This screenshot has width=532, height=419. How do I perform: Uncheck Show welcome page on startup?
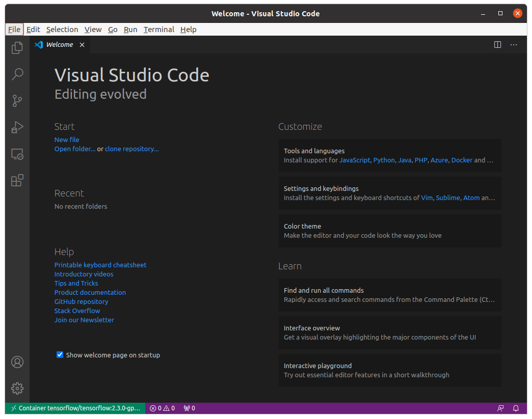[x=60, y=354]
